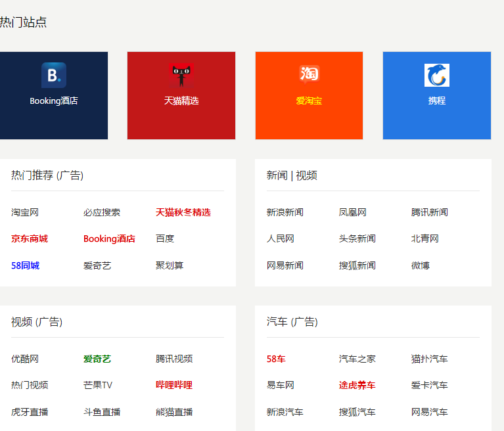Open 爱奇艺 link in 热门推荐

(x=97, y=266)
